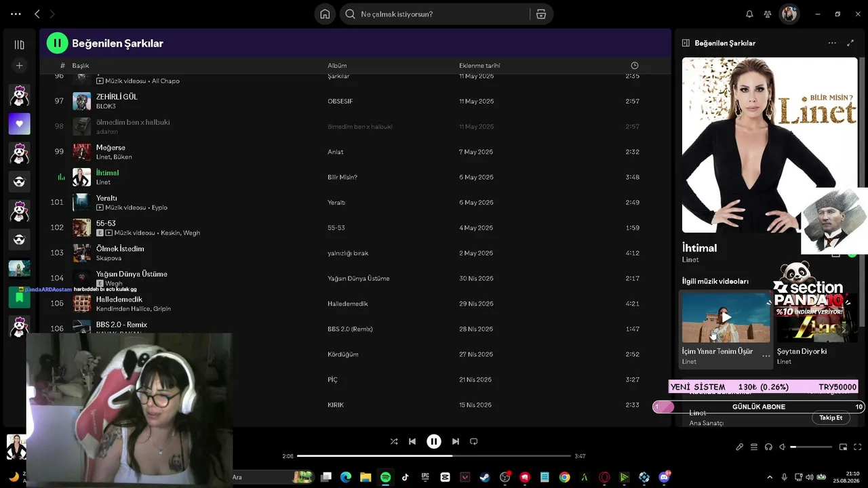Image resolution: width=868 pixels, height=488 pixels.
Task: Expand now playing view
Action: point(850,43)
